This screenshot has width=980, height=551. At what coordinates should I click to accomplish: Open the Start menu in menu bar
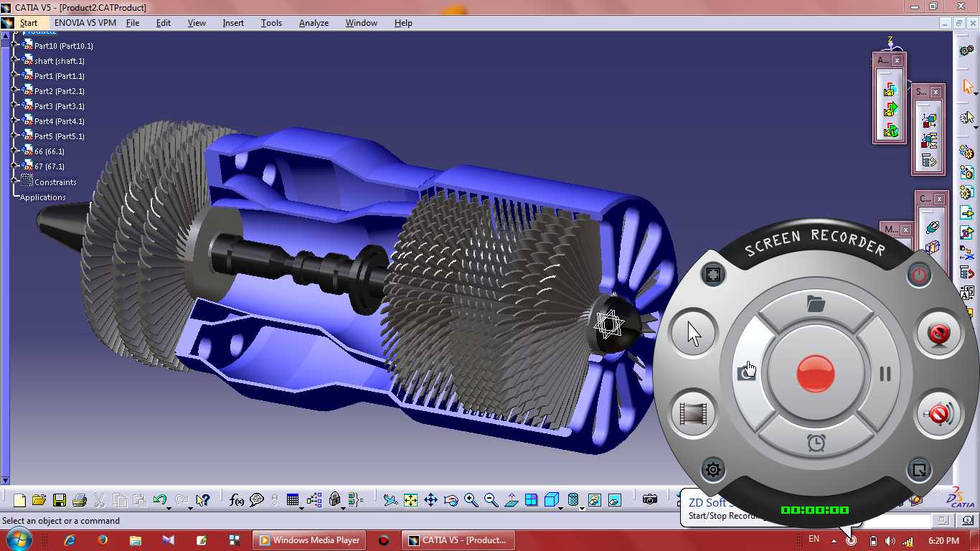coord(29,23)
